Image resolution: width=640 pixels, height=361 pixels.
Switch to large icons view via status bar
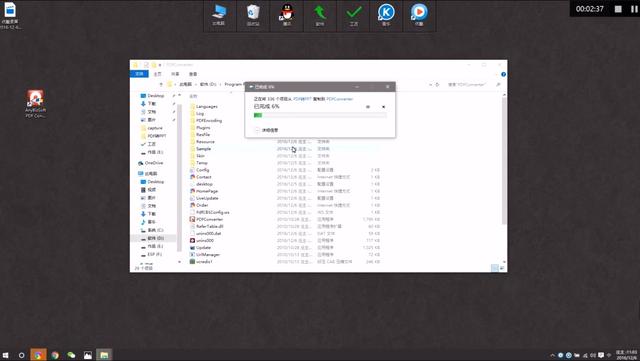(502, 268)
